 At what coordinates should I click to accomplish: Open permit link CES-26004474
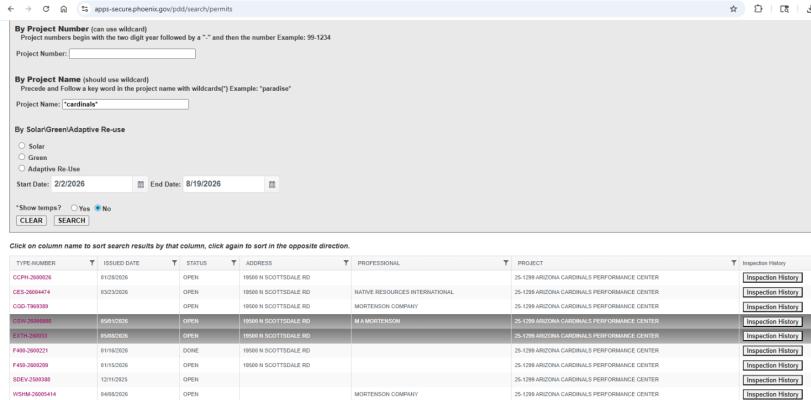click(x=31, y=292)
